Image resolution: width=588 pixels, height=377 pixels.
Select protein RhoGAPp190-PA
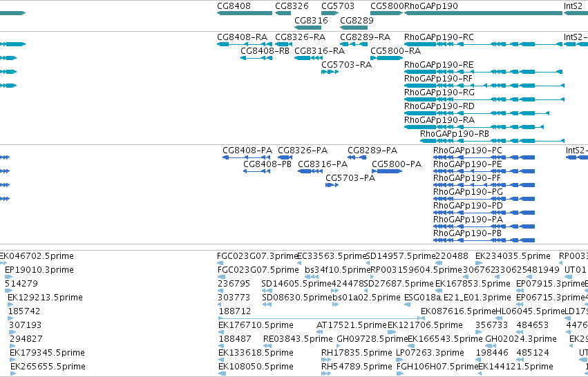click(x=484, y=226)
